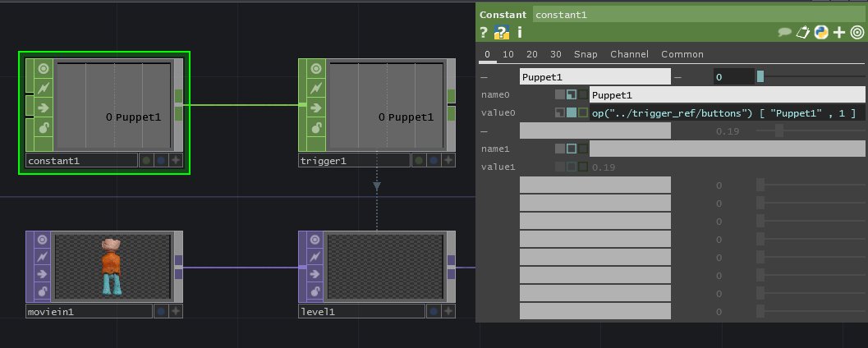Switch value0 to expression mode
The image size is (868, 348).
coord(572,113)
